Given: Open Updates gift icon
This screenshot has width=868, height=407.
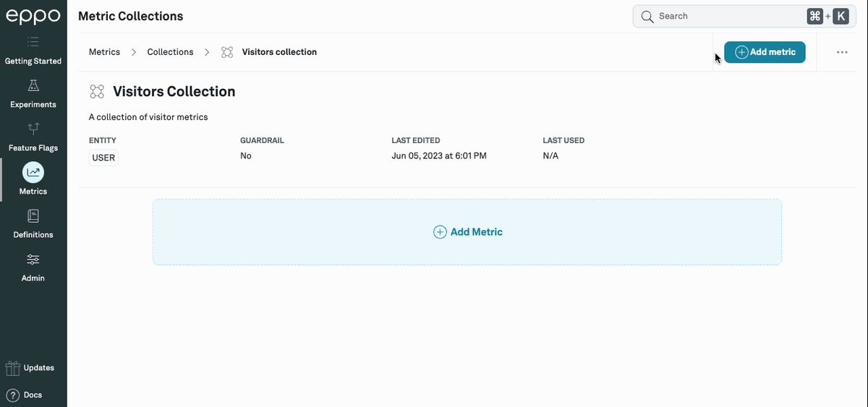Looking at the screenshot, I should click(12, 368).
